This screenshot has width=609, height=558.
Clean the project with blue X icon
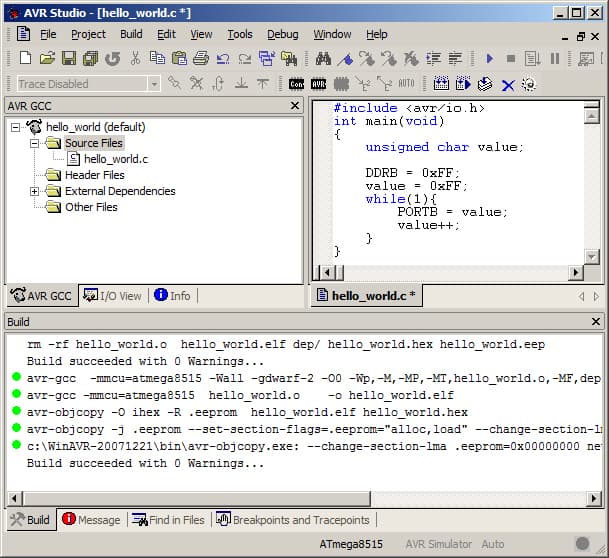point(508,85)
